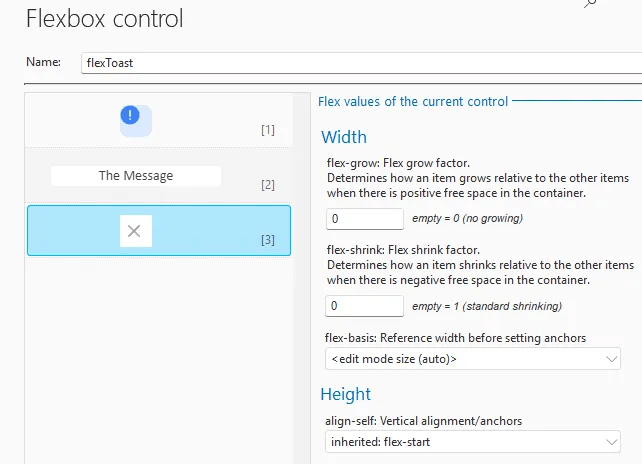
Task: Select The Message item in the list
Action: coord(136,176)
